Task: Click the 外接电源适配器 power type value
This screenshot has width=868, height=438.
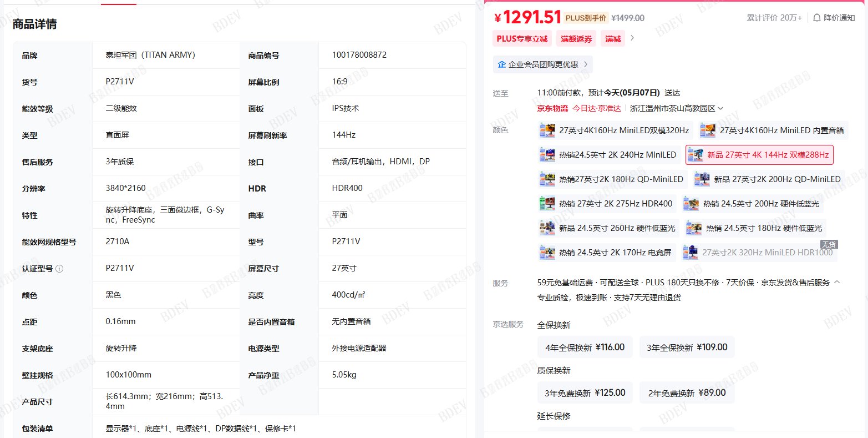Action: click(359, 348)
